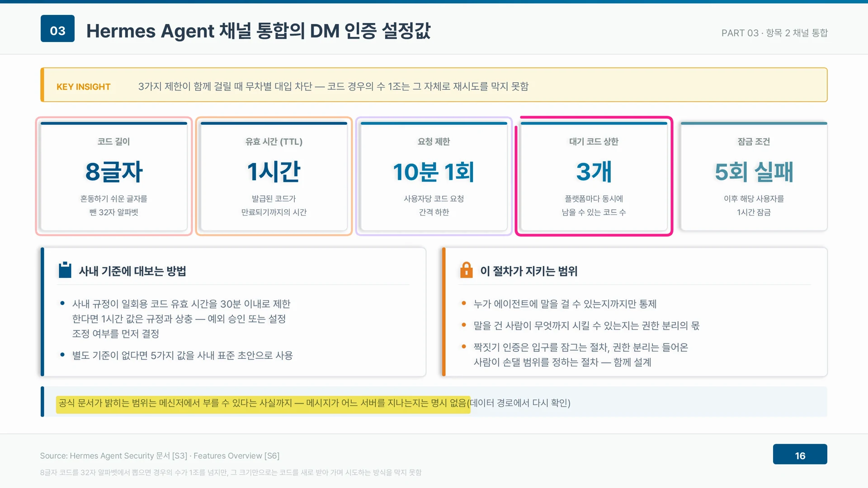Click the highlighted sentence 공식 문서가 밝히는 범위는
The width and height of the screenshot is (868, 488).
click(262, 403)
